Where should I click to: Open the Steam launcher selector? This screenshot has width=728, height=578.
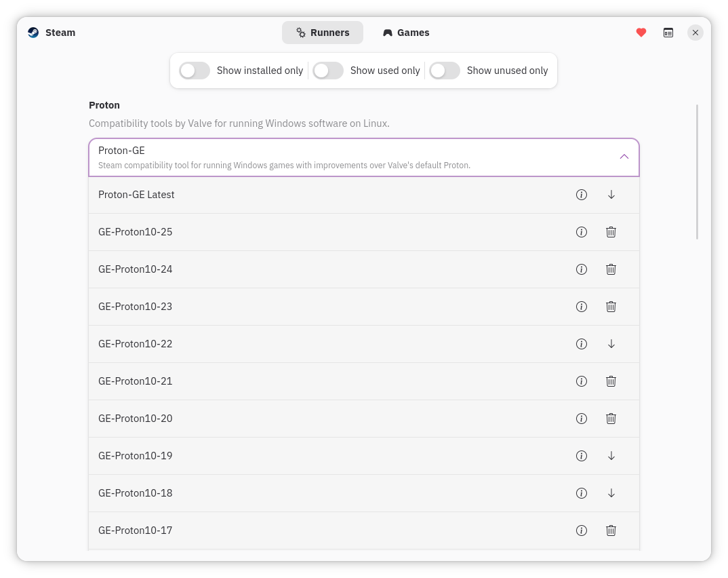click(52, 33)
